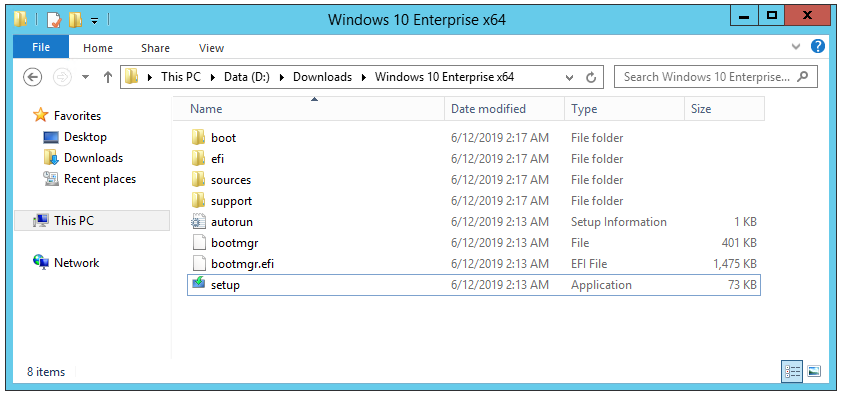Switch to the Home ribbon tab
Viewport: 843px width, 397px height.
98,48
